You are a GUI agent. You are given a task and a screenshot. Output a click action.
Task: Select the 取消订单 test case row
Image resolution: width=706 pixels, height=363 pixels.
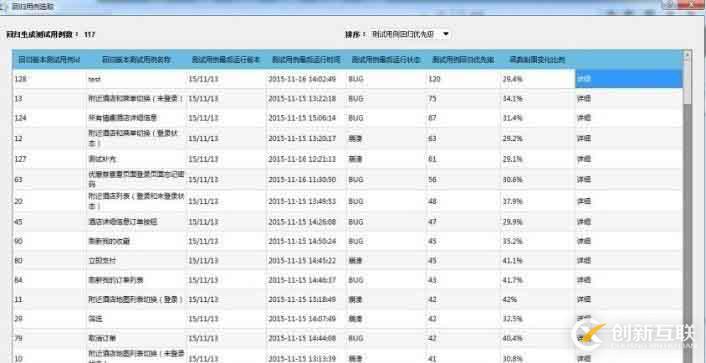point(348,338)
